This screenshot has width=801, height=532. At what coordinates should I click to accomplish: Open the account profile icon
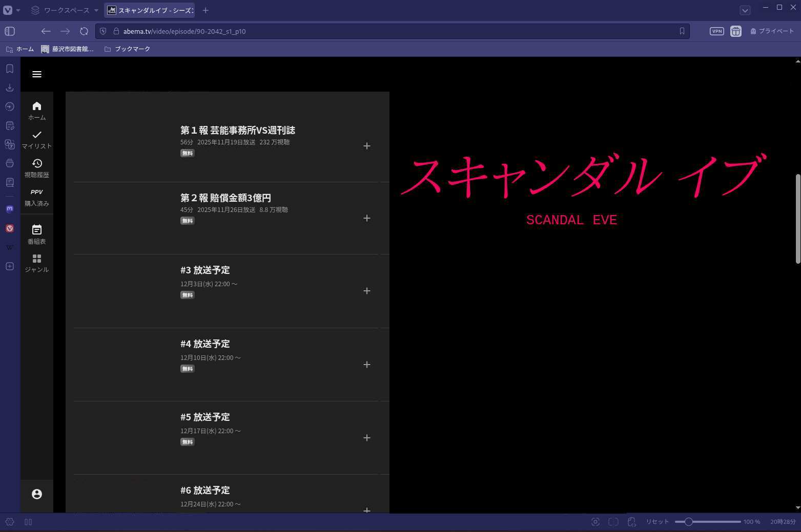pos(37,494)
